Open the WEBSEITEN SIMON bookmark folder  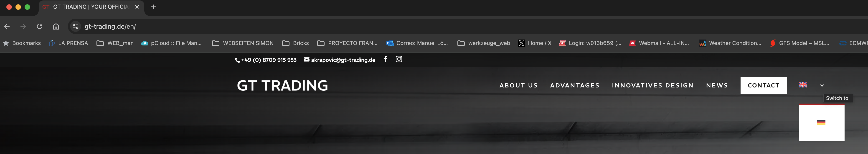point(243,43)
